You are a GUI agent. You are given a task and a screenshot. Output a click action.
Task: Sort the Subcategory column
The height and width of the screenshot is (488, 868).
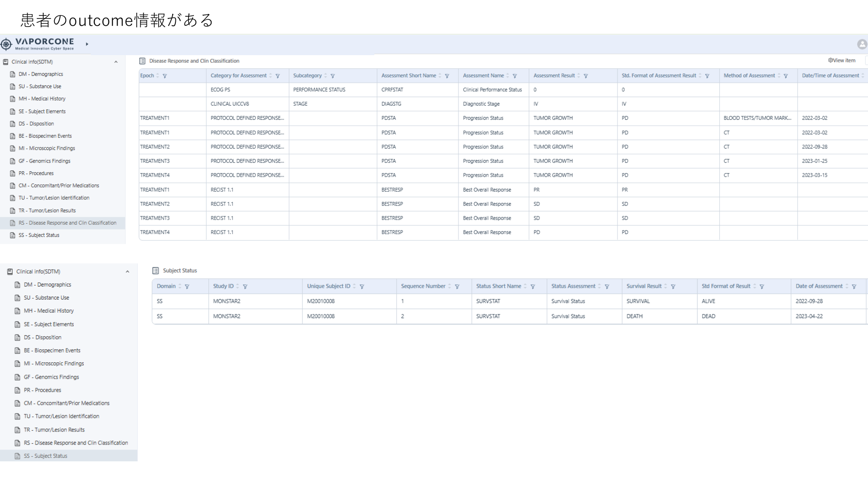[x=325, y=75]
